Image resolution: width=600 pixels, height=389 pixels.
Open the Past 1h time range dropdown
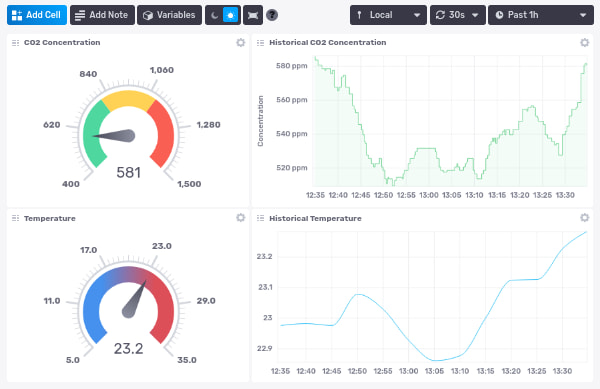pos(541,15)
